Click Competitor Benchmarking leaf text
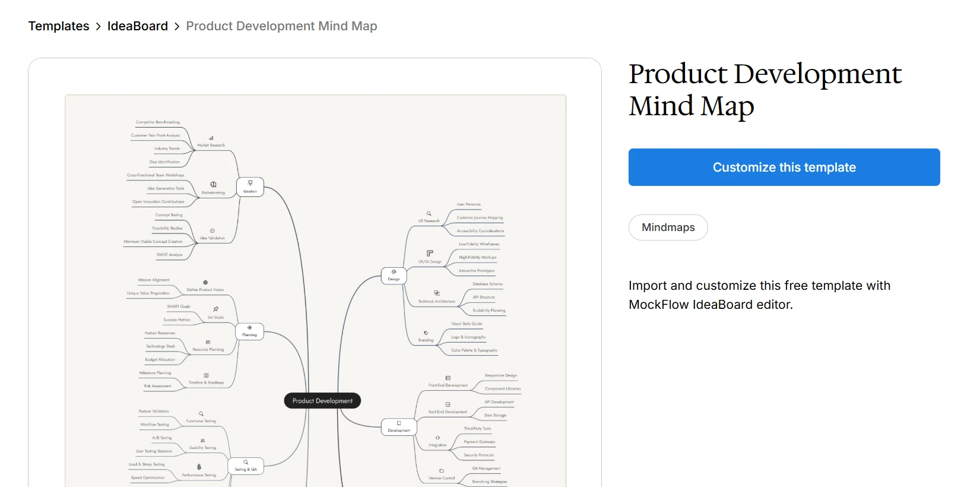The width and height of the screenshot is (980, 487). pyautogui.click(x=157, y=122)
